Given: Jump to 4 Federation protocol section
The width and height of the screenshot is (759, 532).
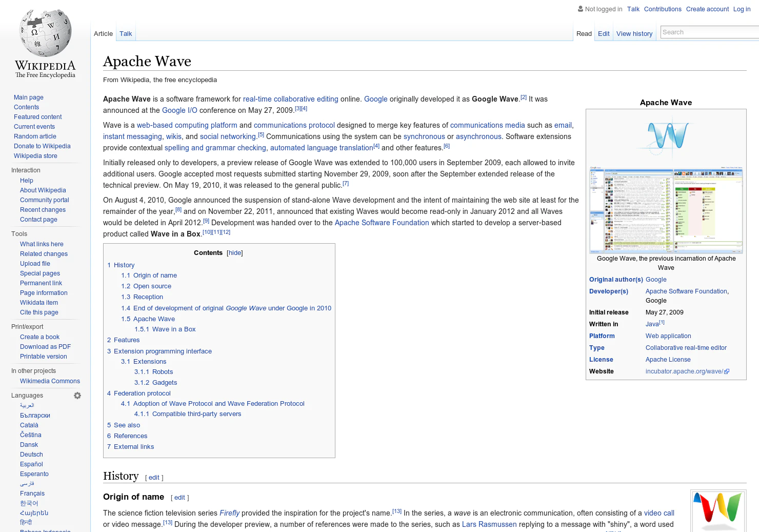Looking at the screenshot, I should [x=139, y=393].
